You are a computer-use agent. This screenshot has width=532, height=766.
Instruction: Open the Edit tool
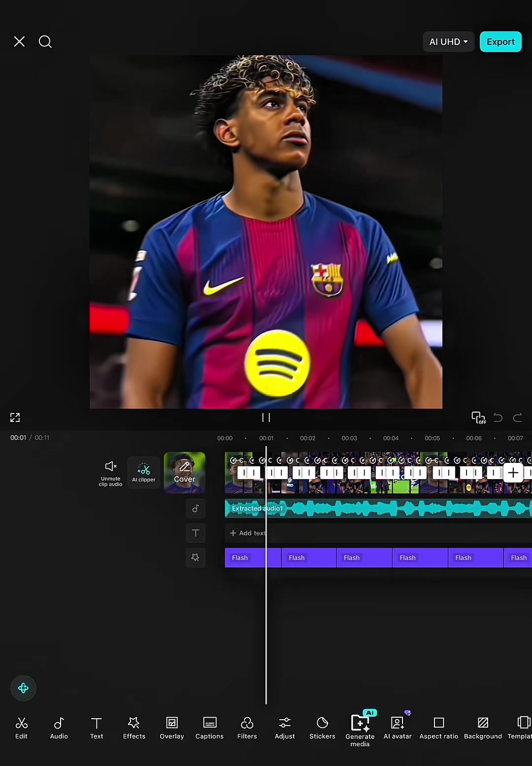[x=21, y=728]
